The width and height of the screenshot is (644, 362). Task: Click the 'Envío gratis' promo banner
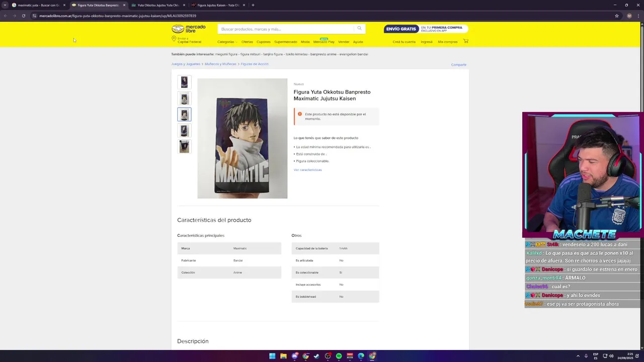coord(426,29)
